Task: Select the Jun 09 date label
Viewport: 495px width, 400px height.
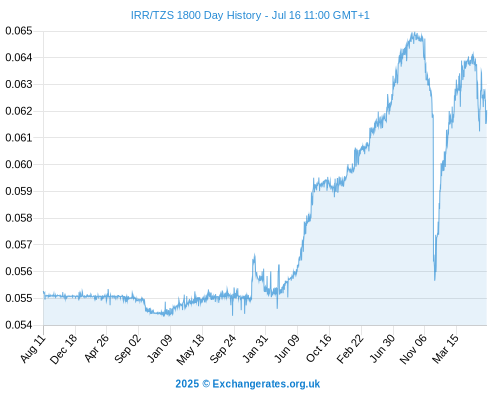Action: (x=287, y=348)
